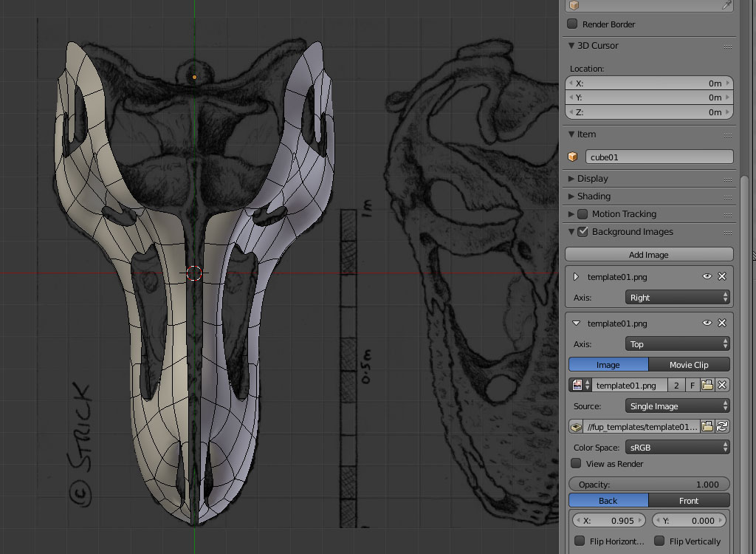
Task: Click the drag grip on the Item panel header
Action: click(x=728, y=135)
